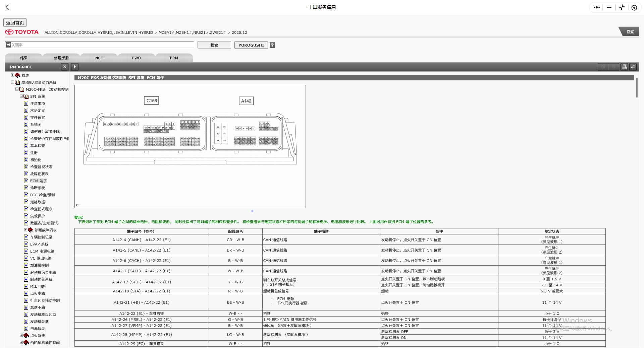This screenshot has height=348, width=644.
Task: Click the red book icon beside 概述
Action: (x=17, y=75)
